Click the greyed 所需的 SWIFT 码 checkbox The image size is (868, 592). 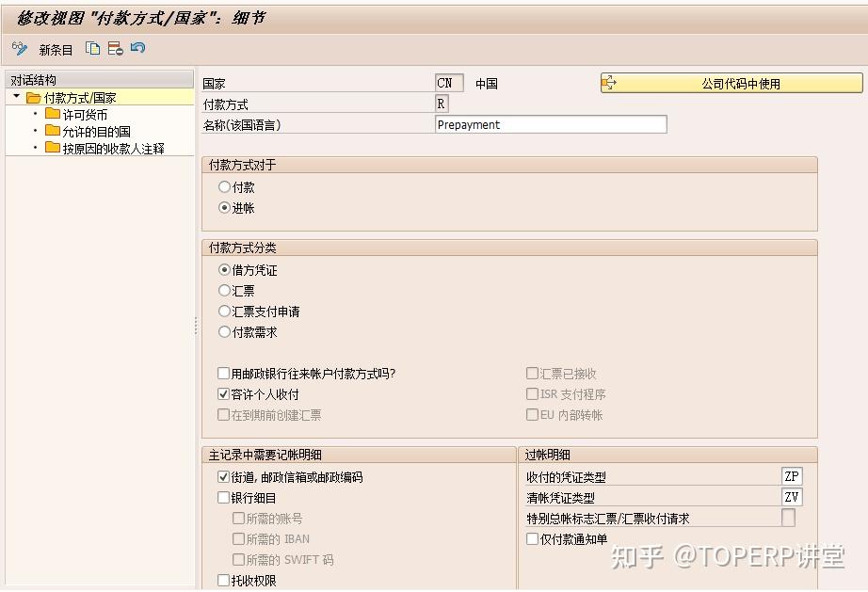pos(238,559)
